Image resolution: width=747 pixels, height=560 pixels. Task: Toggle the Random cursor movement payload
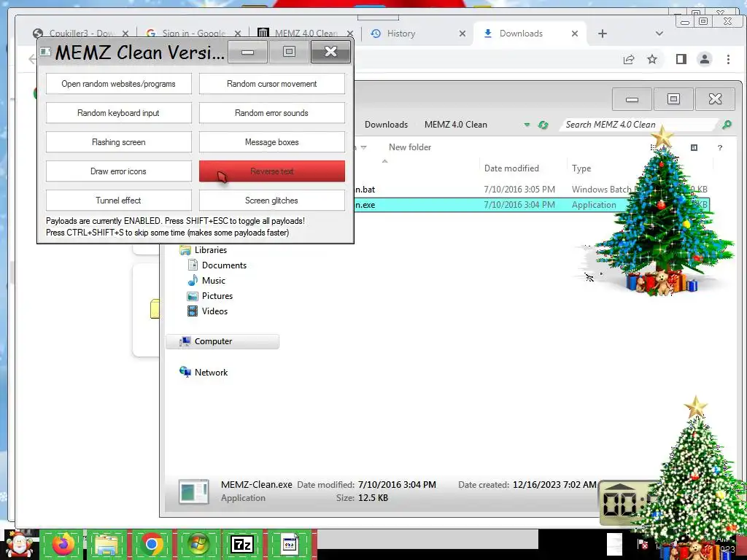click(271, 84)
